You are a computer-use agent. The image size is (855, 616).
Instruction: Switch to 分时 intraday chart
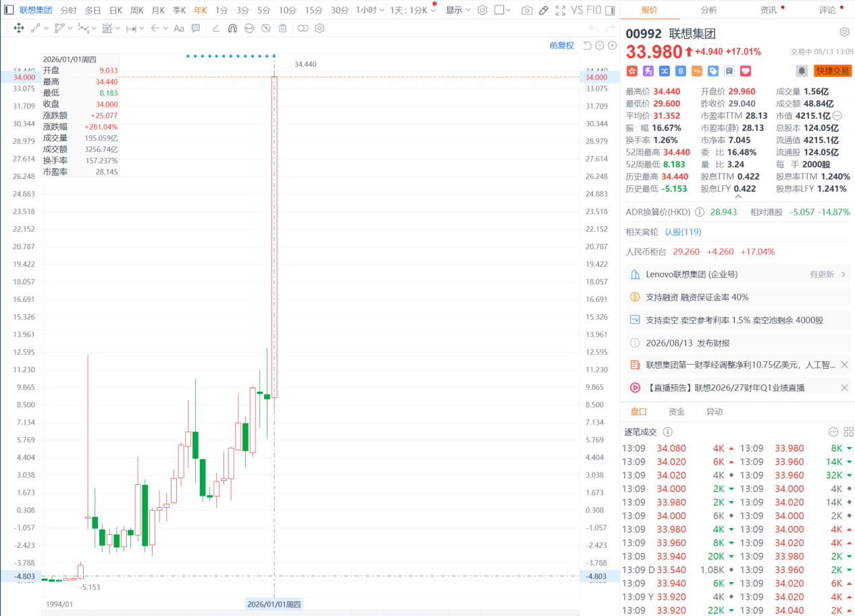coord(68,10)
